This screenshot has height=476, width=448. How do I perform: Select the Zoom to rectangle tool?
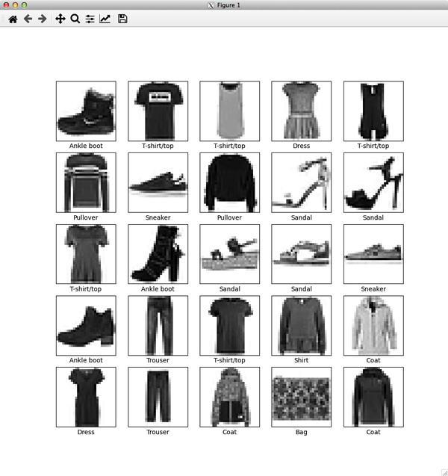coord(75,19)
